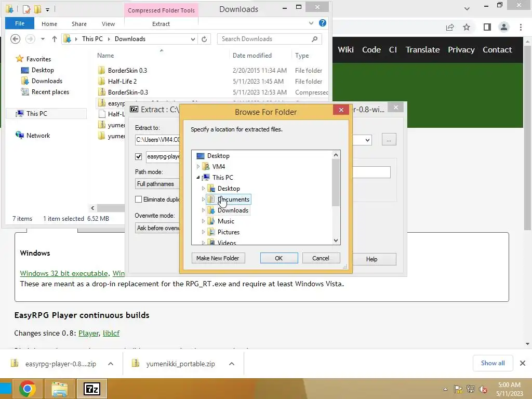The width and height of the screenshot is (532, 399).
Task: Open Extract to path dropdown arrow
Action: pos(367,140)
